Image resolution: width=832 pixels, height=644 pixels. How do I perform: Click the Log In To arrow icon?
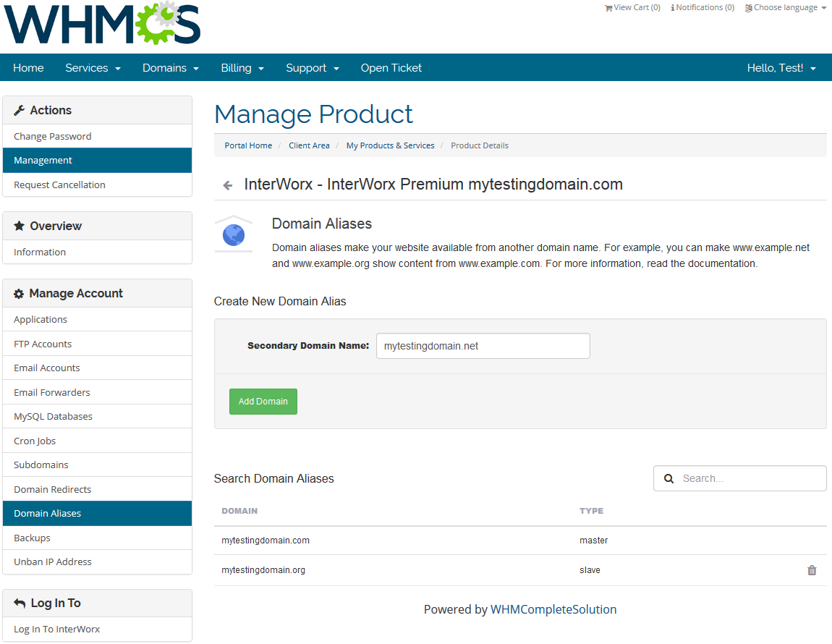(20, 603)
